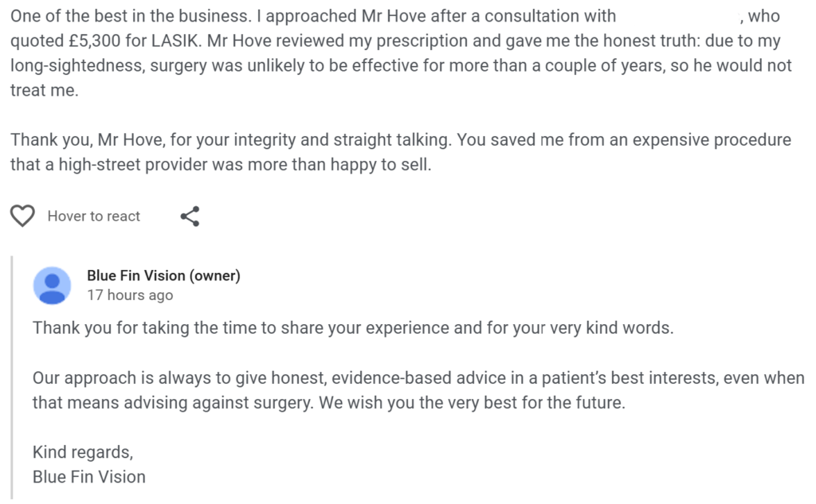Click the blank redacted space after "consultation with"

677,15
